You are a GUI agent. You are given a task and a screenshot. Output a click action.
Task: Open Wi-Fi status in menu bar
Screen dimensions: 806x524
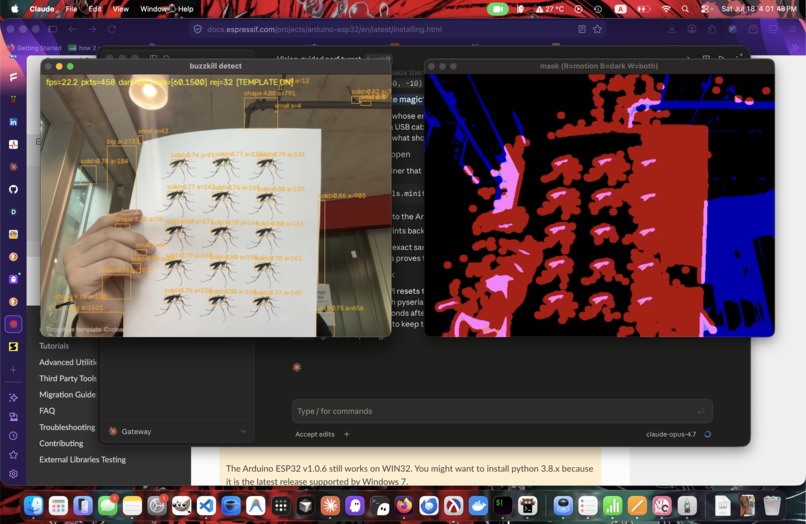coord(666,9)
